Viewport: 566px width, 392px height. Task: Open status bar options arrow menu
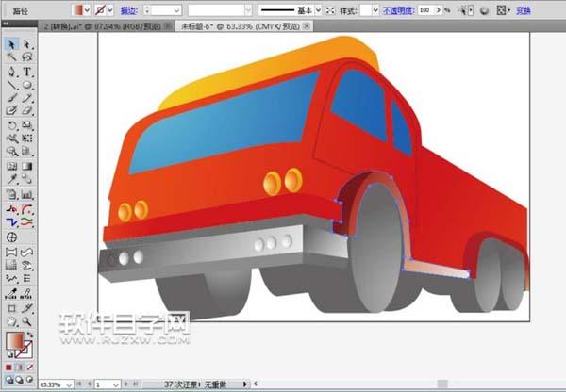(244, 384)
